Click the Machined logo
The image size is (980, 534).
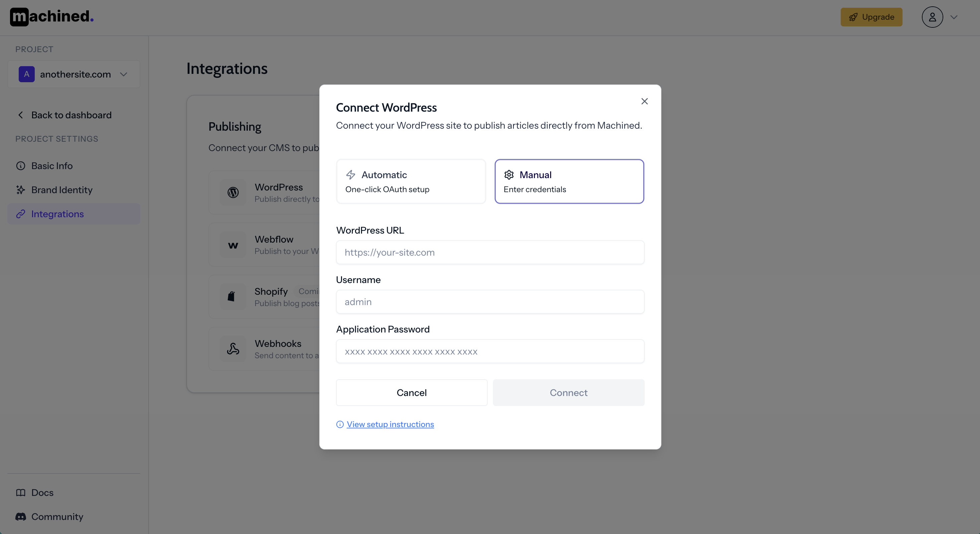coord(52,17)
